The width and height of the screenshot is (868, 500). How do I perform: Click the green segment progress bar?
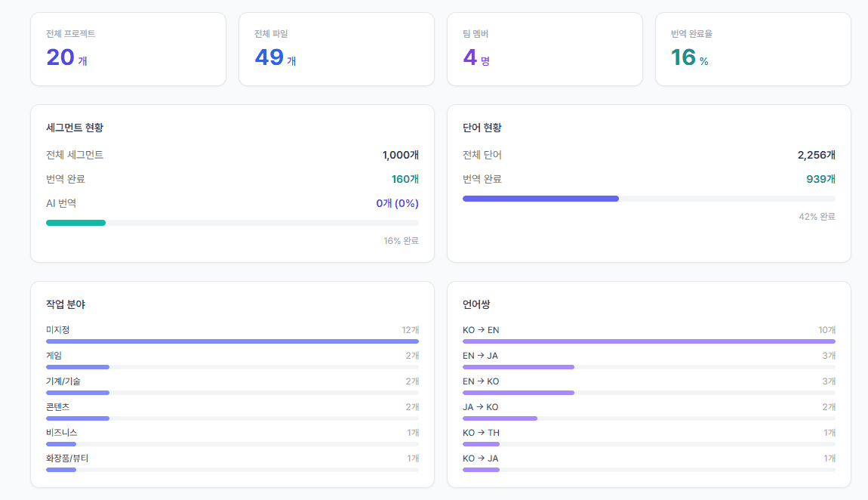click(x=232, y=223)
